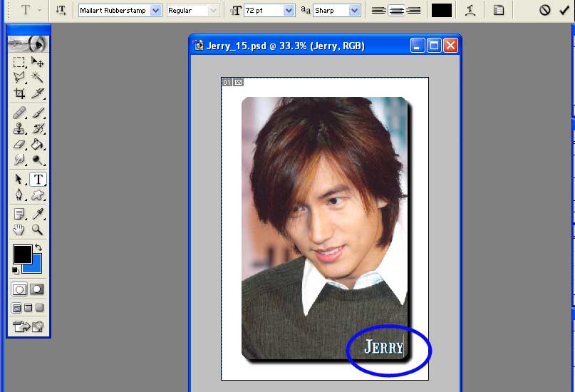The image size is (575, 392).
Task: Select the Magic Wand tool
Action: pos(37,77)
